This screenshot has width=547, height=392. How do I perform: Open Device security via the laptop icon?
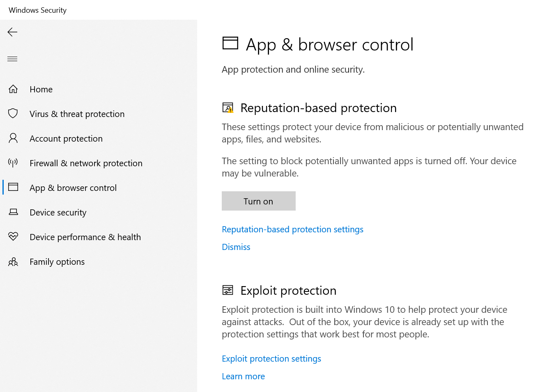pyautogui.click(x=13, y=212)
